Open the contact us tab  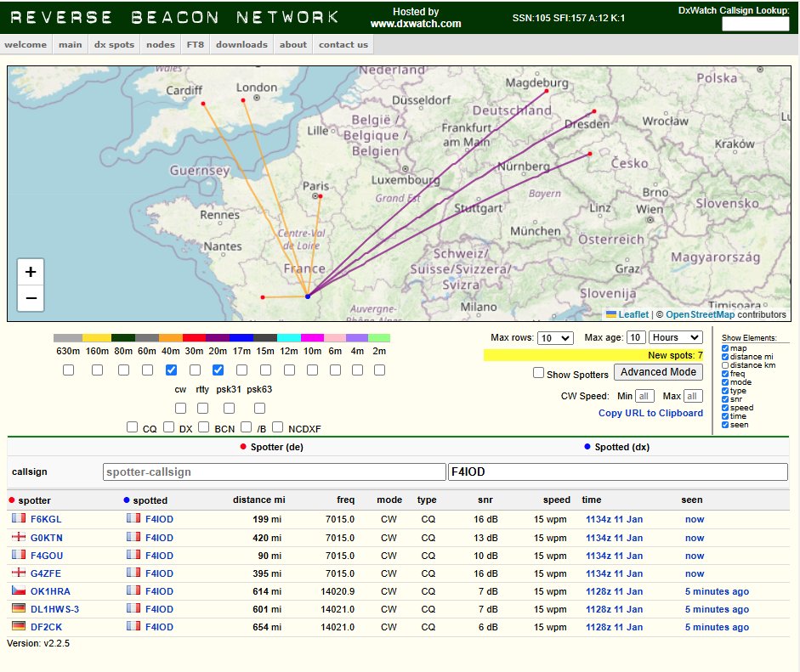click(x=343, y=44)
